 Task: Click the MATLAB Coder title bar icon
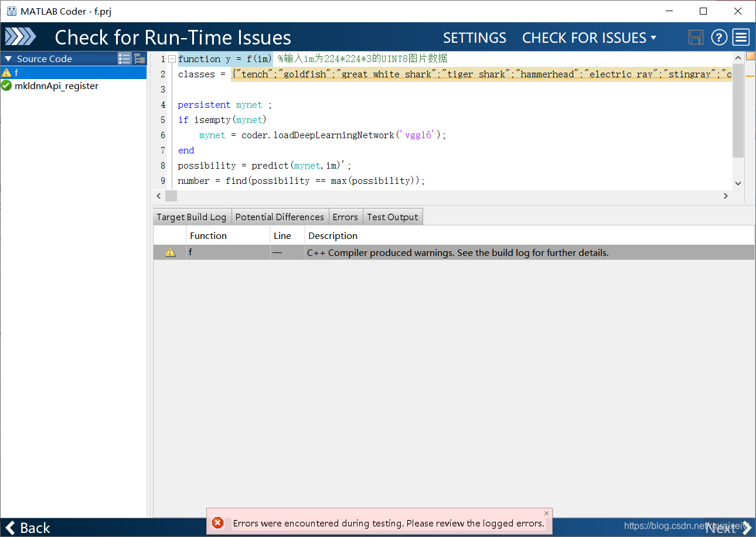point(11,11)
